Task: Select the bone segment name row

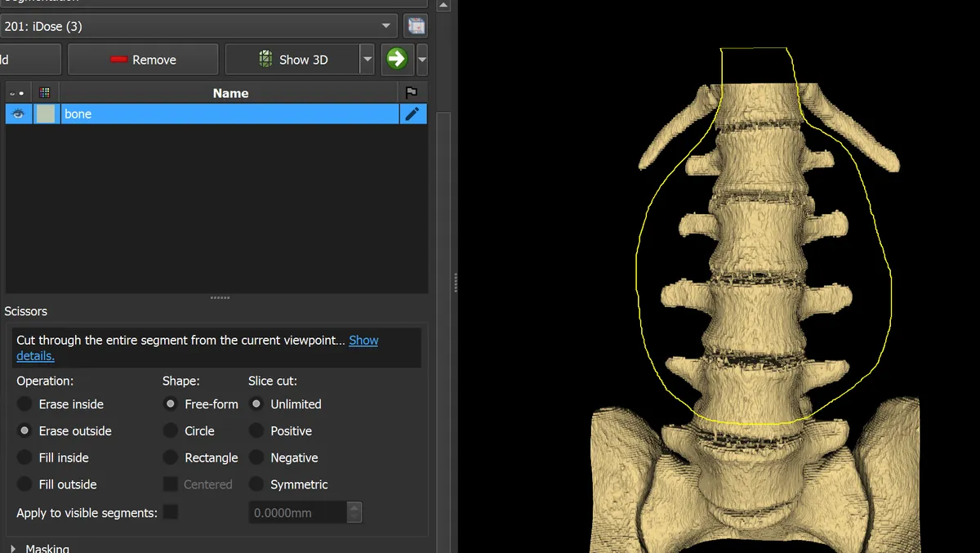Action: (x=229, y=114)
